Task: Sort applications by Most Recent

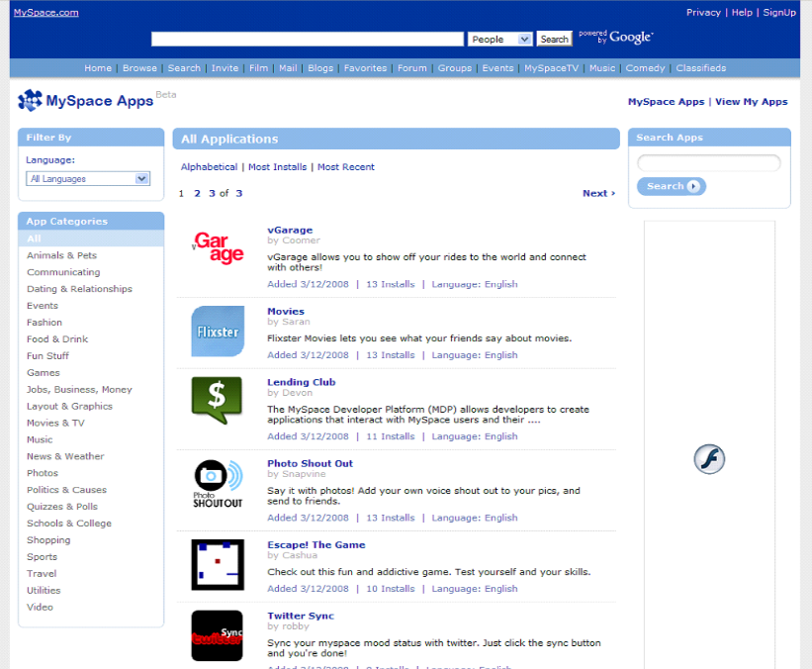Action: click(346, 167)
